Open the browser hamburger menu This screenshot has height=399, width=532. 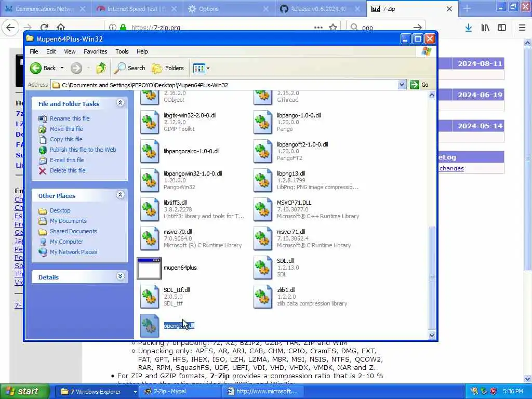point(522,28)
